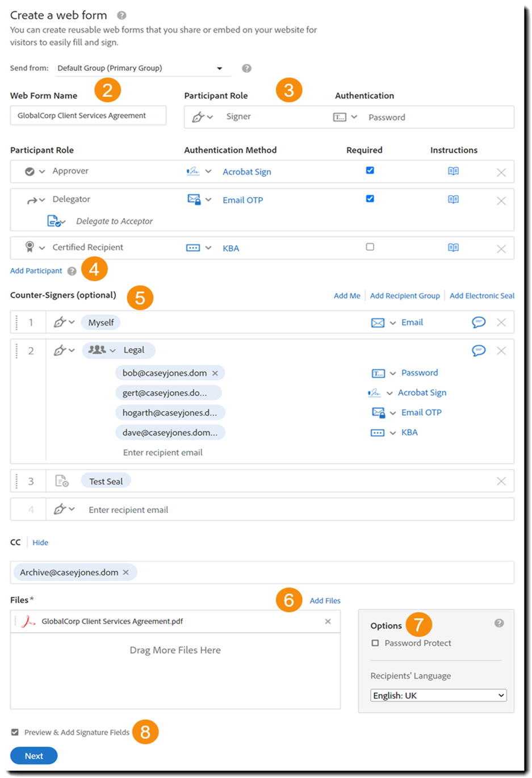
Task: Click Add Electronic Seal link
Action: tap(482, 296)
